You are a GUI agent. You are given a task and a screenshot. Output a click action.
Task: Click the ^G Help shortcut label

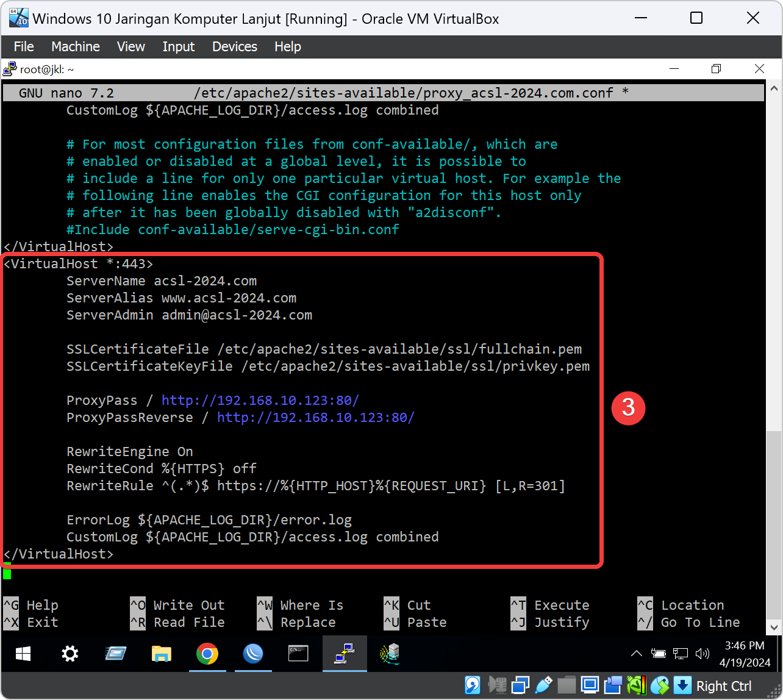31,605
